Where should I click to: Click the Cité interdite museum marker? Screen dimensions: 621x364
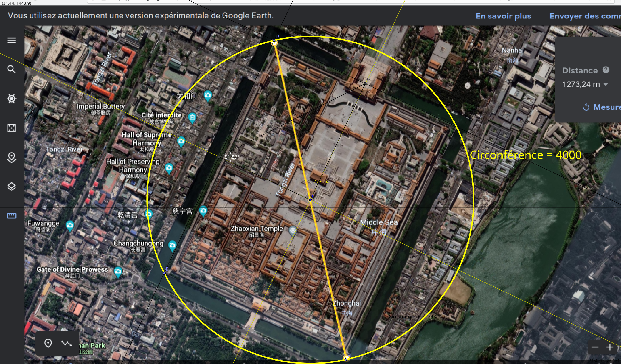click(192, 117)
